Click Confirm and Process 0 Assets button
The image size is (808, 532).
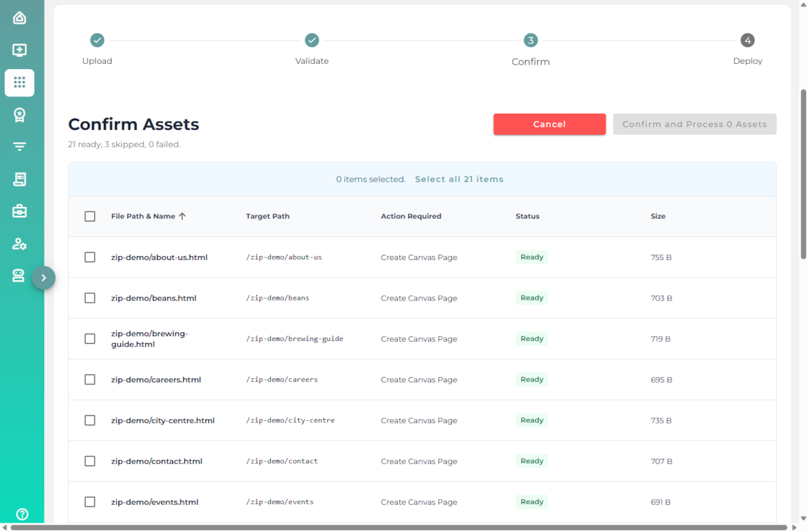point(694,124)
